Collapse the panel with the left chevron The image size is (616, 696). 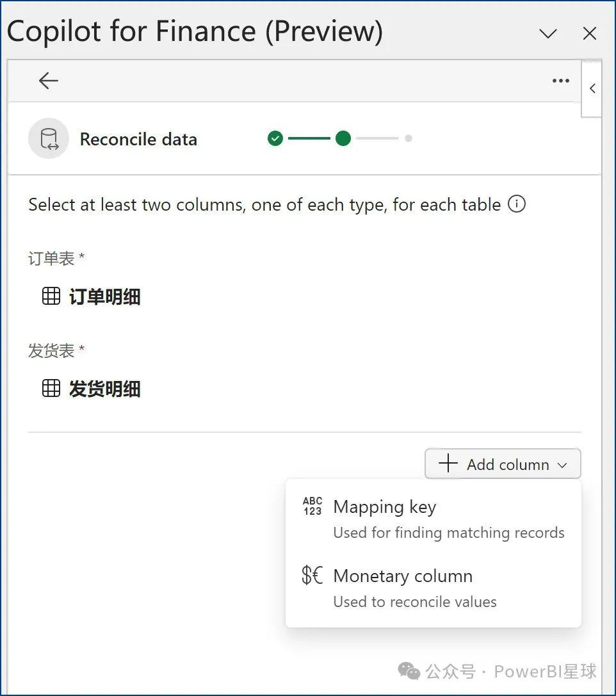pos(591,88)
